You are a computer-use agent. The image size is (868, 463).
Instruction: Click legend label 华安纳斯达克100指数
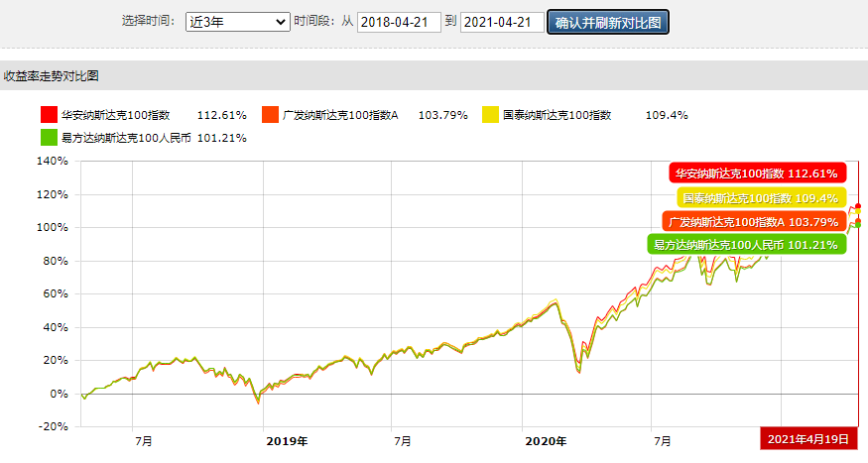tap(116, 115)
